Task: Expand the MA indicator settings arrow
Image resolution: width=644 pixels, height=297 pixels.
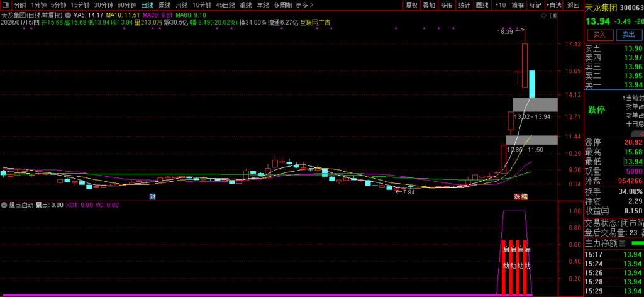Action: coord(68,14)
